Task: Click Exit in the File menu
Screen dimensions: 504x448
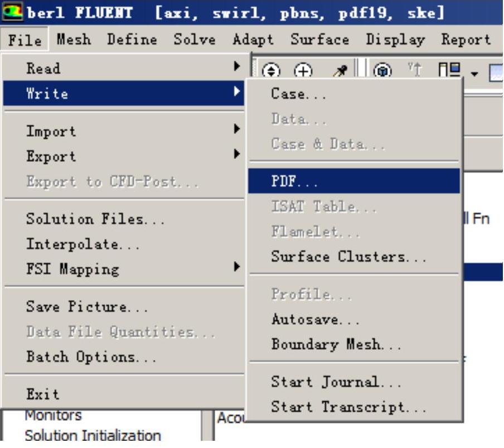Action: click(x=124, y=394)
